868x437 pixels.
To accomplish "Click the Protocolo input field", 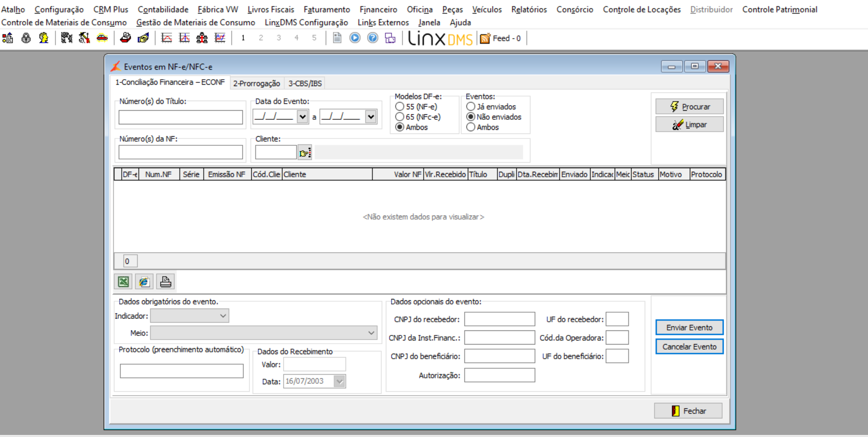I will click(x=182, y=371).
